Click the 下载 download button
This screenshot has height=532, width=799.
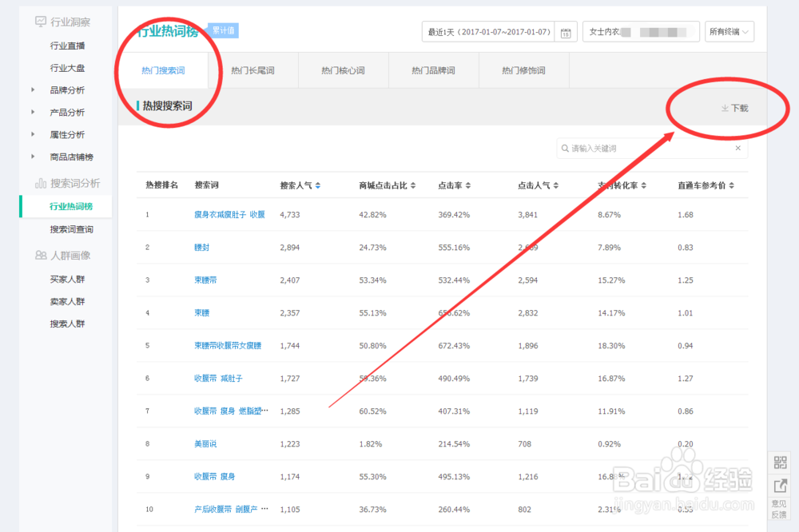point(735,108)
